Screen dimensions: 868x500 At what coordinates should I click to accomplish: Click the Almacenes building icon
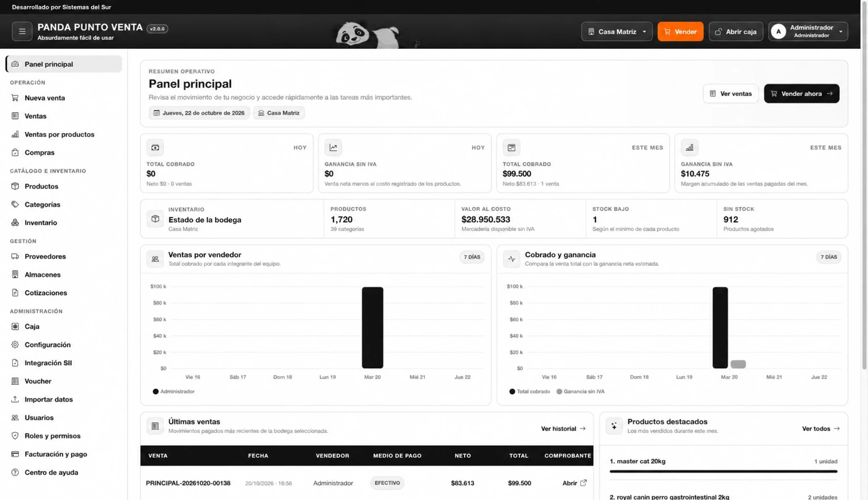click(x=15, y=275)
